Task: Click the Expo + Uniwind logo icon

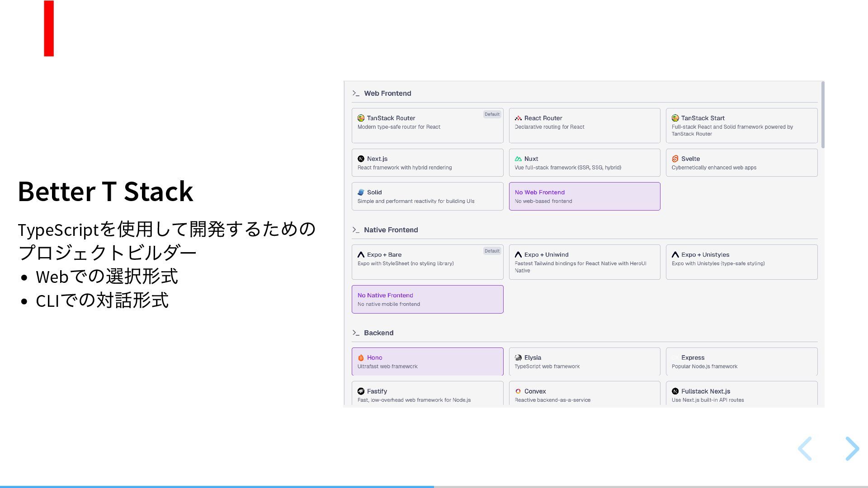Action: coord(518,255)
